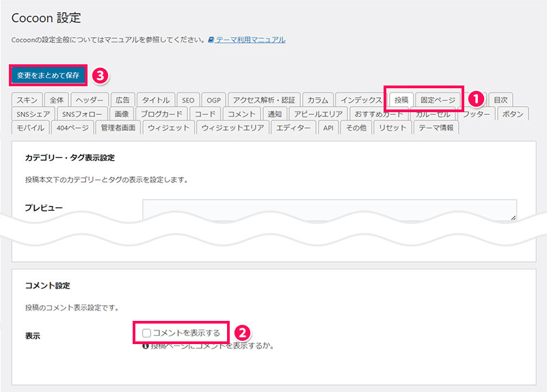Switch to the 全体 tab
This screenshot has height=392, width=547.
coord(57,100)
